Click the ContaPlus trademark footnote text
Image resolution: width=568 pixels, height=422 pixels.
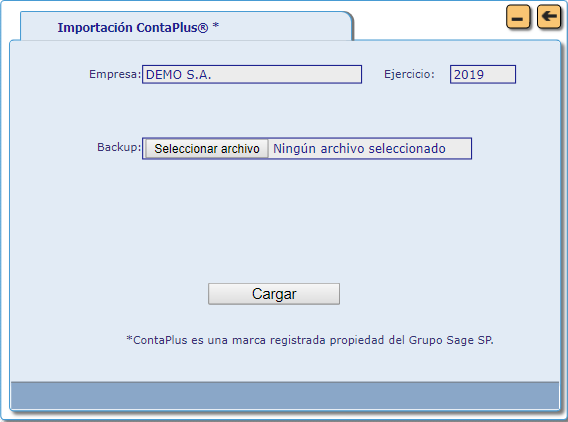point(310,340)
